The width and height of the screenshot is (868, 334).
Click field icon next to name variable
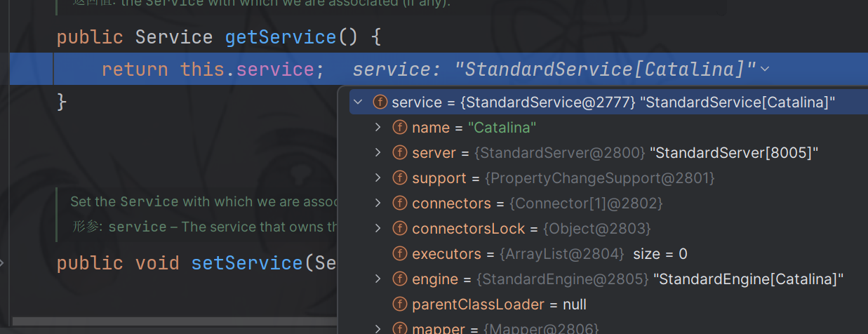pyautogui.click(x=400, y=128)
